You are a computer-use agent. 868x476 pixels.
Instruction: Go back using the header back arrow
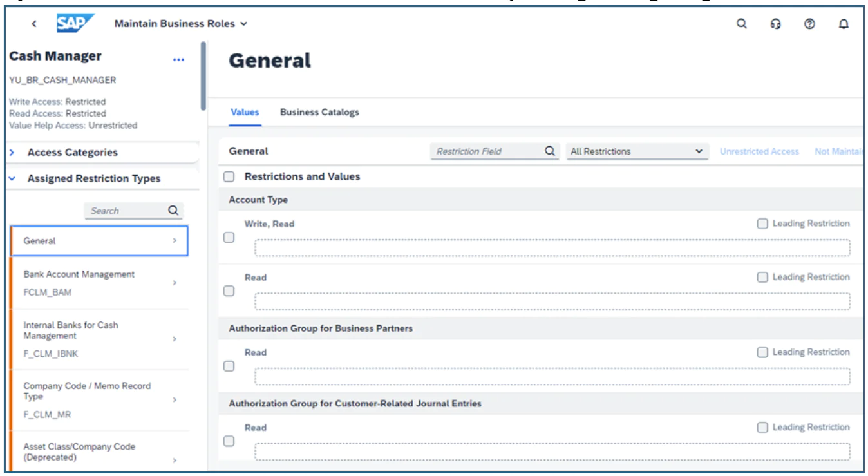point(33,24)
